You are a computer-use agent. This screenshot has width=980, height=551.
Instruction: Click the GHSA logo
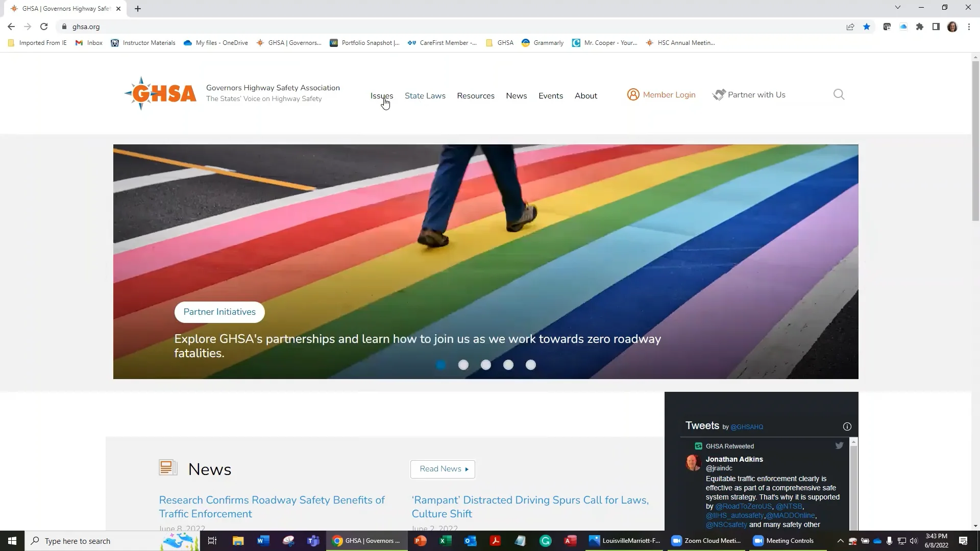point(161,93)
